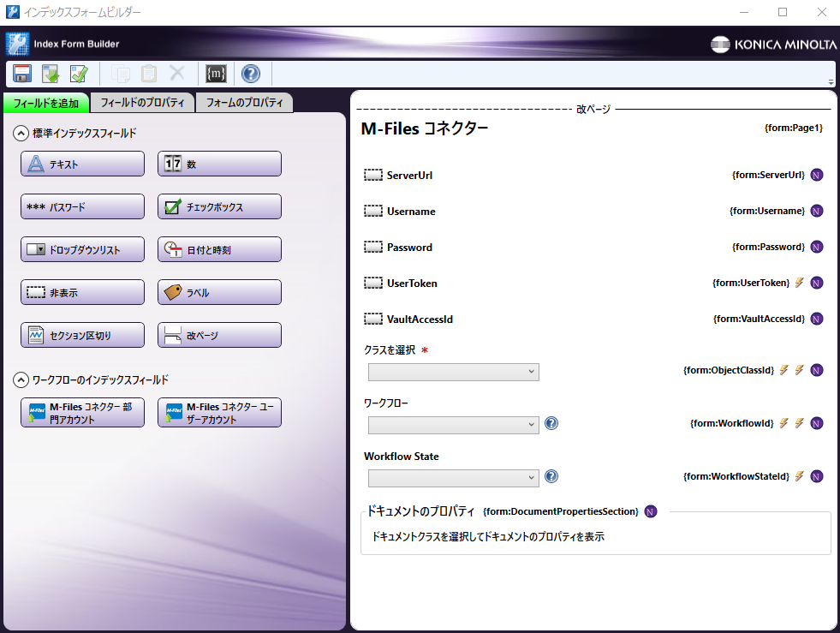Add a 改ページ page break
Viewport: 840px width, 633px height.
point(220,335)
